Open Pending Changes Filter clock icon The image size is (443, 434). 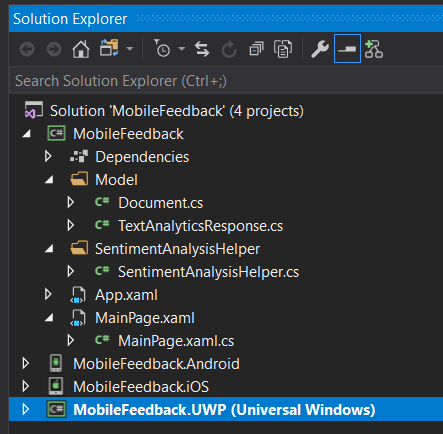(x=162, y=48)
